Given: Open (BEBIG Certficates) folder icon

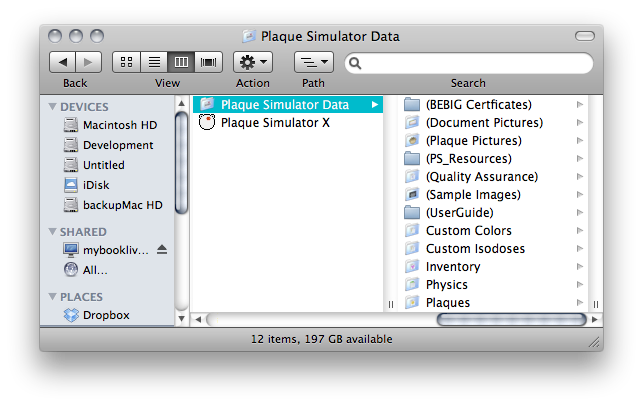Looking at the screenshot, I should coord(412,105).
